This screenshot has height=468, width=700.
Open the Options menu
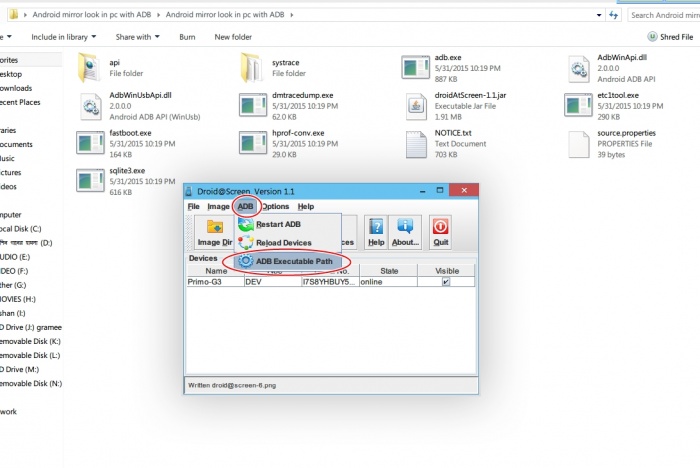point(275,206)
